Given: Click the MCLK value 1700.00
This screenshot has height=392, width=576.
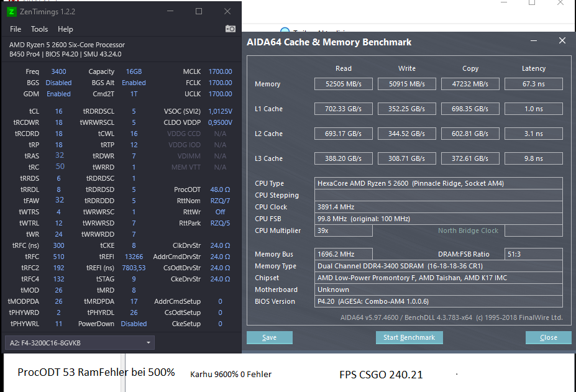Looking at the screenshot, I should point(220,71).
